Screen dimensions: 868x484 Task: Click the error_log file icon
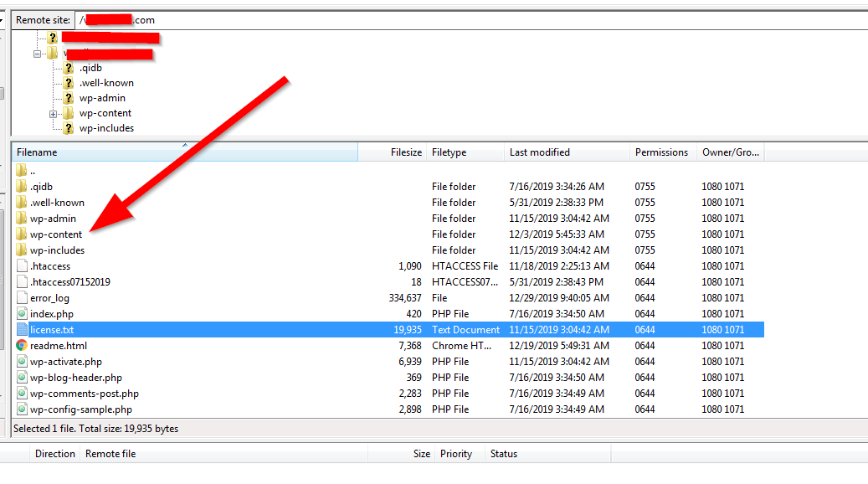(19, 297)
